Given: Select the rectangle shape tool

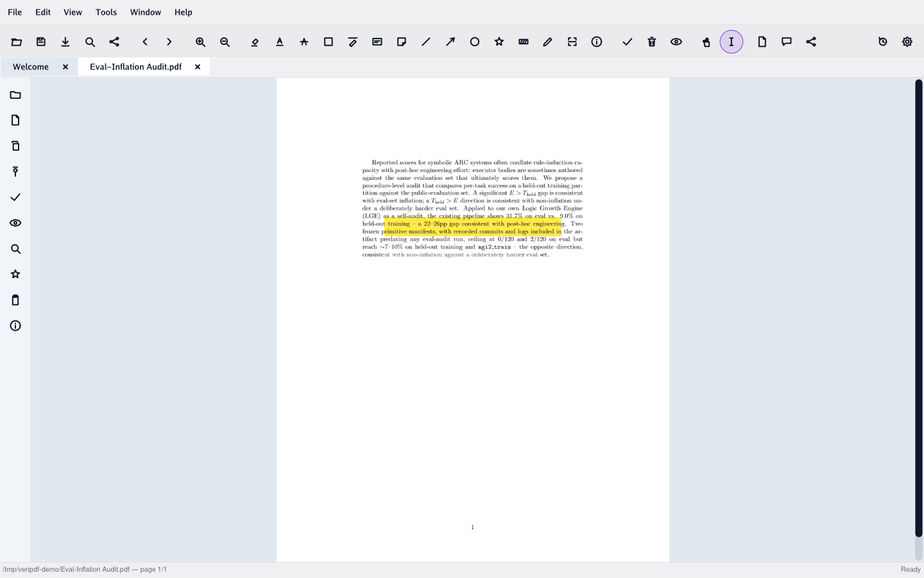Looking at the screenshot, I should (x=329, y=42).
